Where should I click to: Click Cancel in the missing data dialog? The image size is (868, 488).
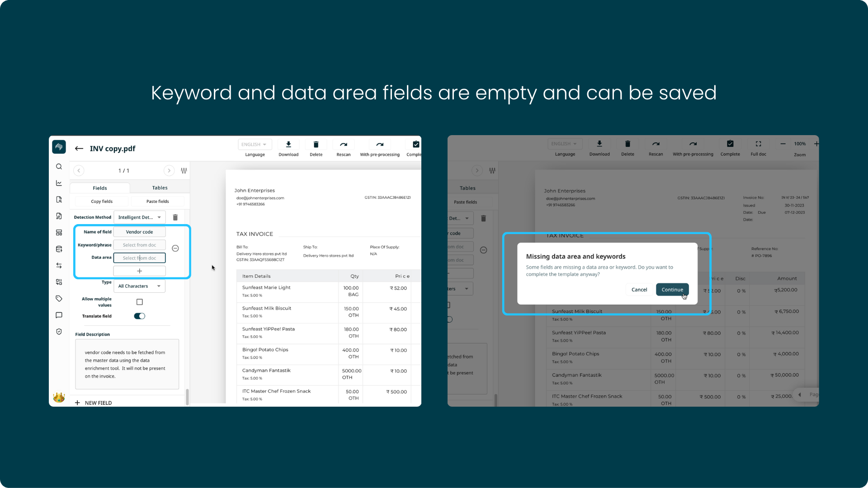coord(639,290)
